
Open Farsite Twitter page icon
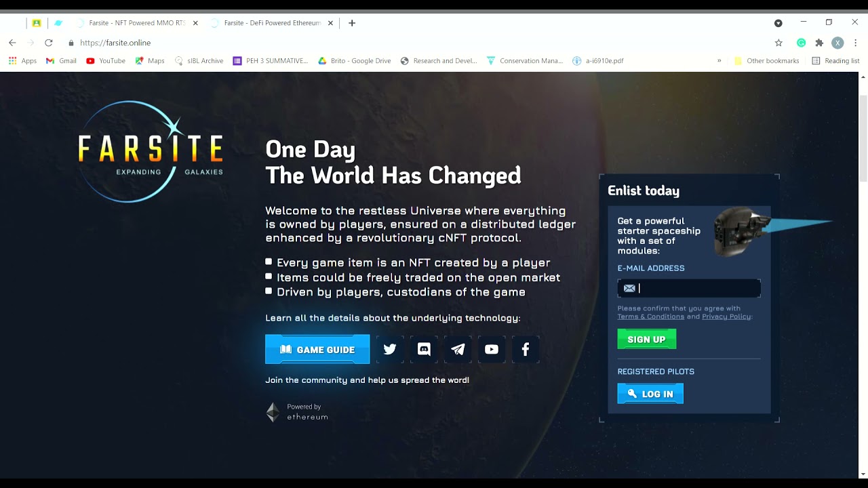(x=390, y=350)
